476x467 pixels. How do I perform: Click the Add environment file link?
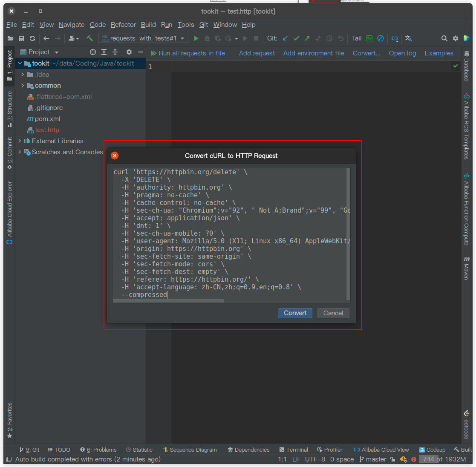point(314,53)
